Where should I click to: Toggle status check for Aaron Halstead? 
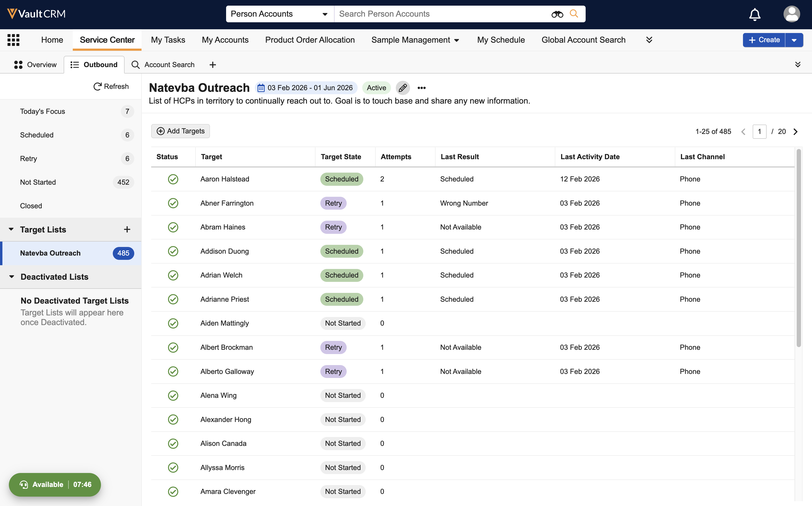tap(173, 179)
